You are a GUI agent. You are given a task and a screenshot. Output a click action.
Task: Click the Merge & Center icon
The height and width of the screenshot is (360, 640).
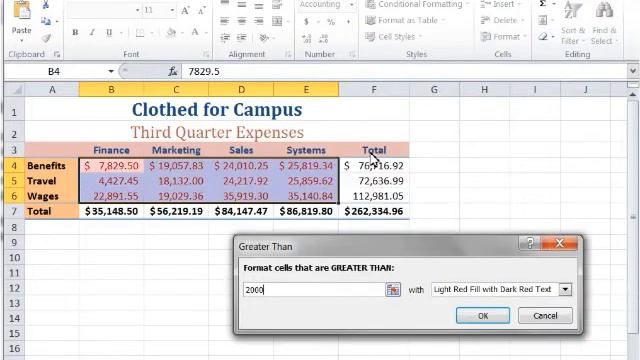tap(277, 21)
